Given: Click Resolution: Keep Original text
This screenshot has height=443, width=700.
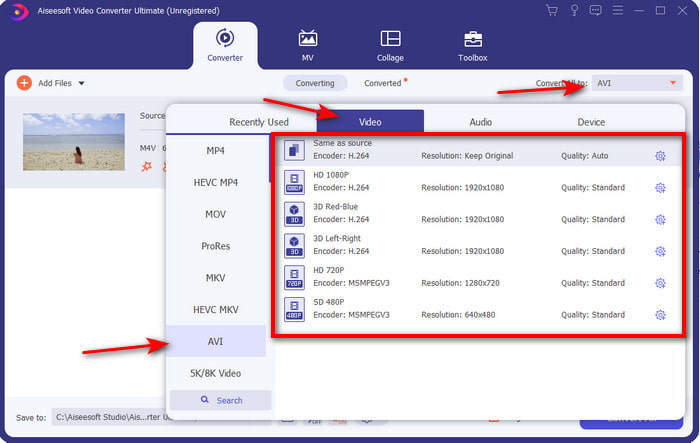Looking at the screenshot, I should point(467,156).
